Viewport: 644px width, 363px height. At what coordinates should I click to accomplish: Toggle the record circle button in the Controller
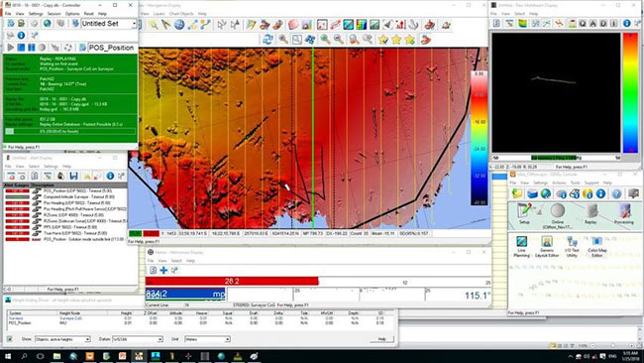click(x=42, y=48)
